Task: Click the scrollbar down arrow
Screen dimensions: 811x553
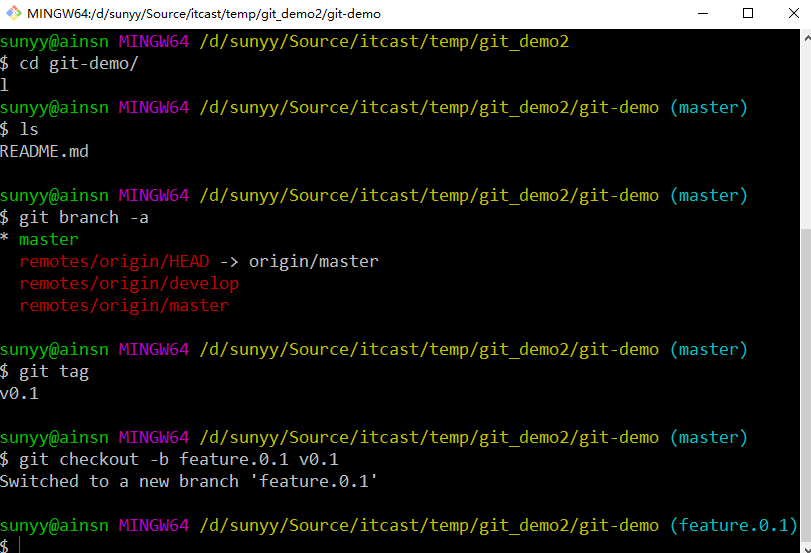Action: coord(805,544)
